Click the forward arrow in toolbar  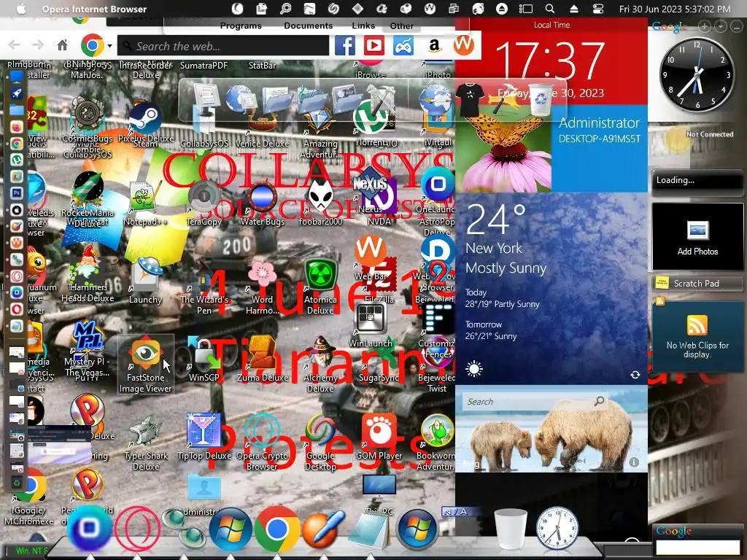pyautogui.click(x=38, y=45)
